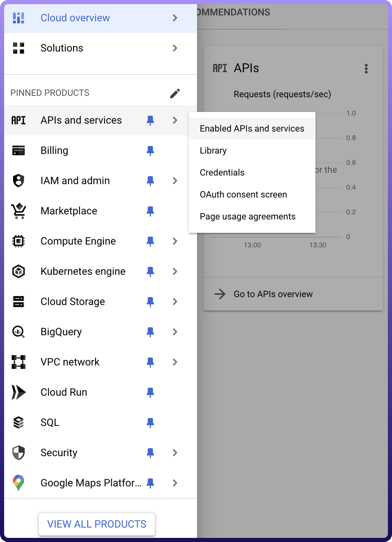Expand the Security submenu chevron
Image resolution: width=392 pixels, height=542 pixels.
pyautogui.click(x=175, y=453)
